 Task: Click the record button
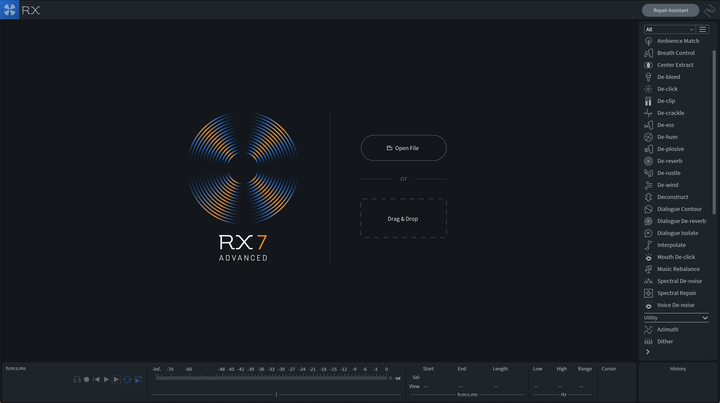coord(86,380)
